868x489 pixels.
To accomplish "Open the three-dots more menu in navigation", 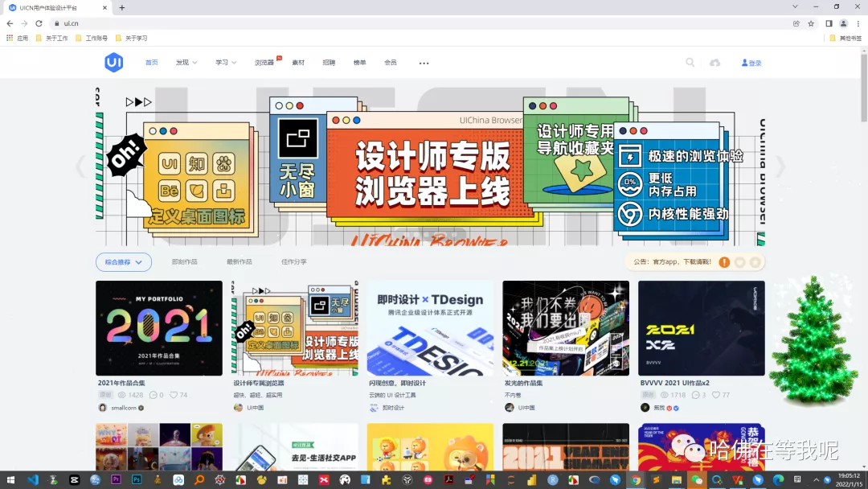I will click(424, 63).
